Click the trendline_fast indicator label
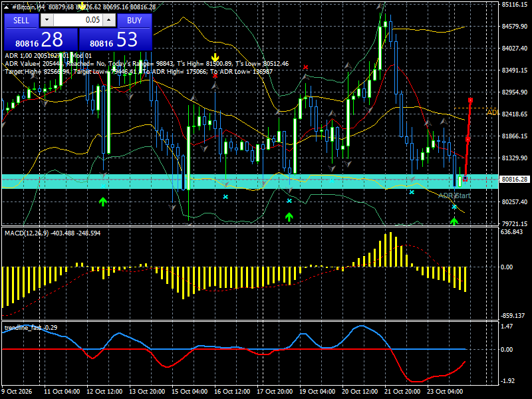Screen dimensions: 532x399 click(x=31, y=328)
